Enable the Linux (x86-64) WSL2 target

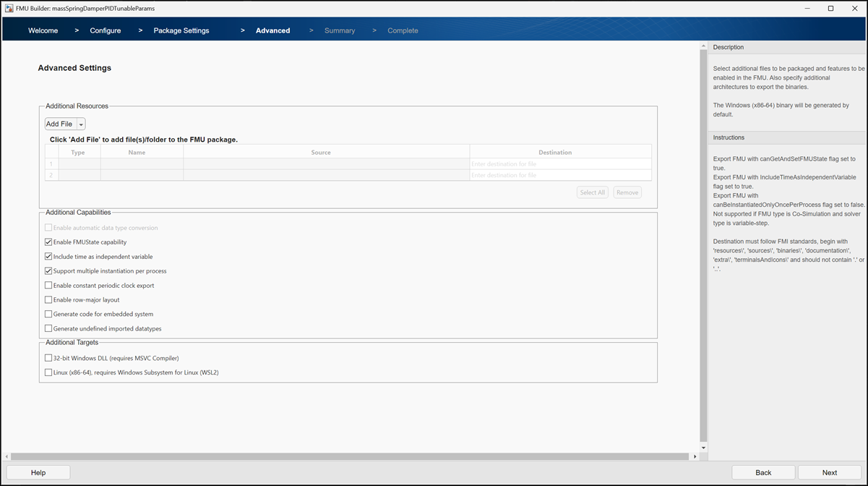[x=48, y=372]
